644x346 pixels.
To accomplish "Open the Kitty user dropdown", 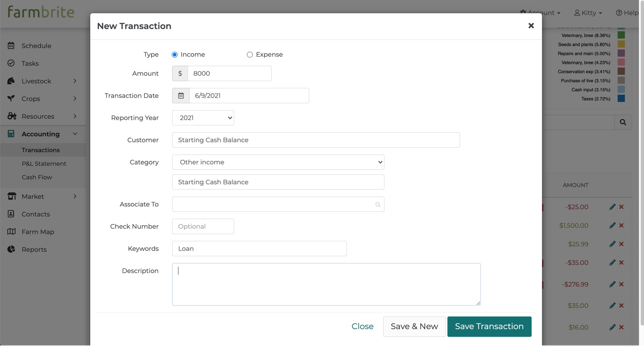I will point(588,13).
